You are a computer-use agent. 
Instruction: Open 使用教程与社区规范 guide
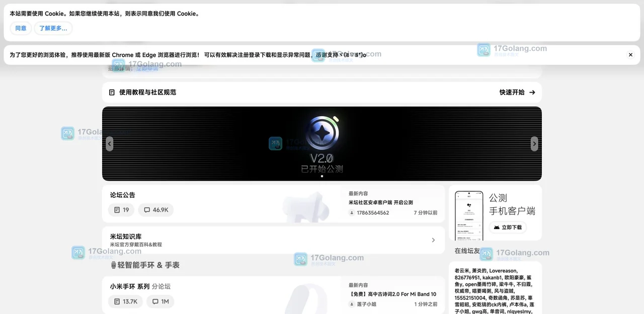[147, 92]
